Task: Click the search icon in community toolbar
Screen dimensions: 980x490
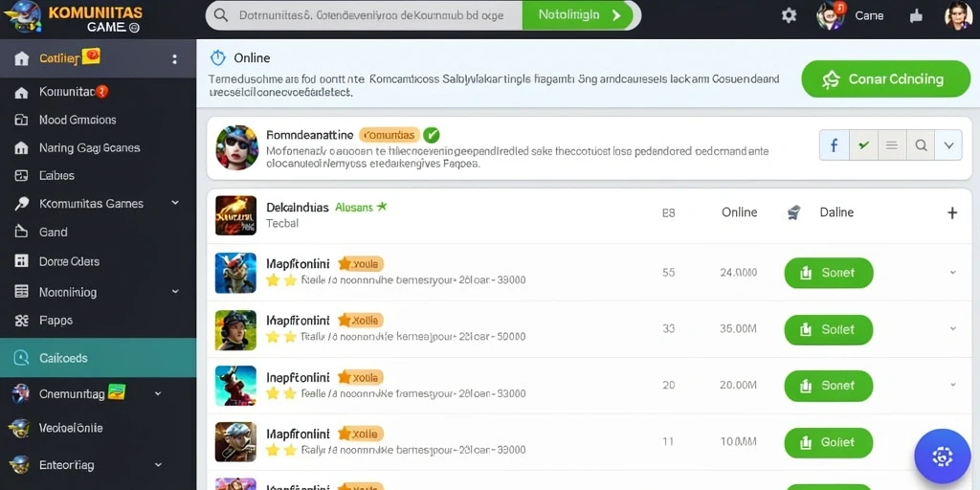Action: (x=920, y=145)
